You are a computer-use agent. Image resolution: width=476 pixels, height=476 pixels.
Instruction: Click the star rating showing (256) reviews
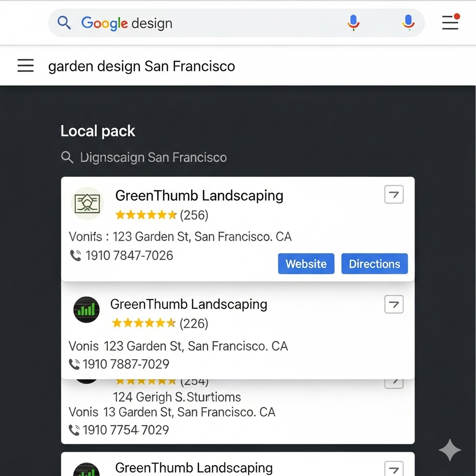[146, 215]
